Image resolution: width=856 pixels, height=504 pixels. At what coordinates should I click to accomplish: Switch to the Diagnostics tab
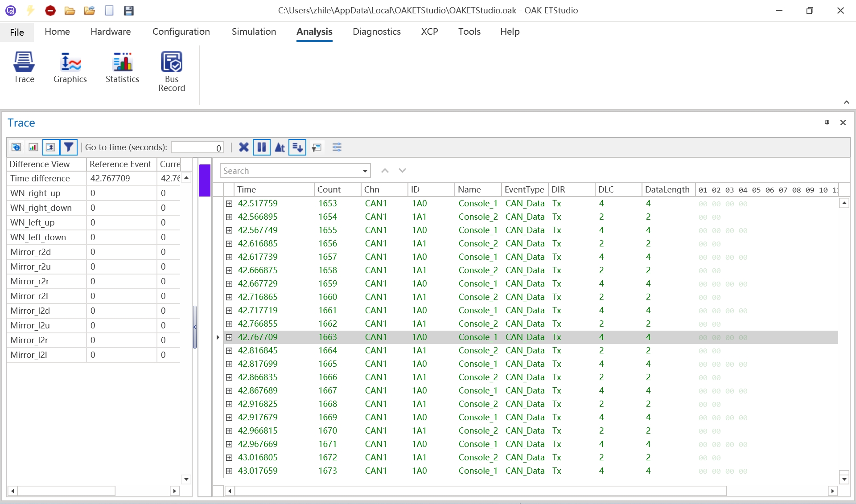click(376, 32)
